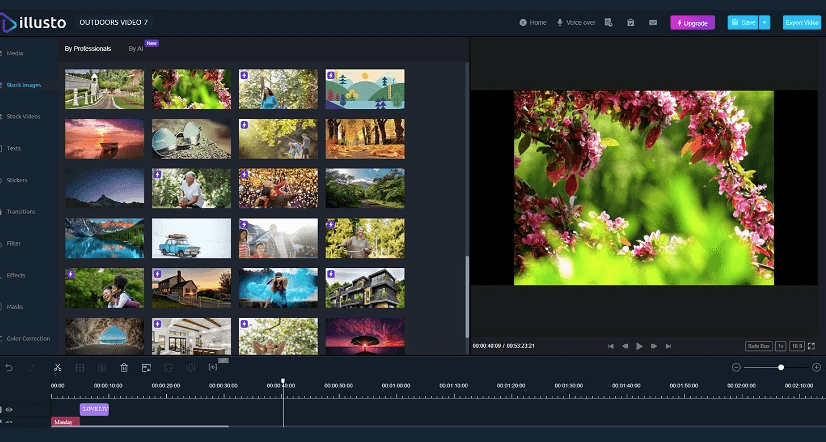Skip to the end of the video

click(669, 346)
